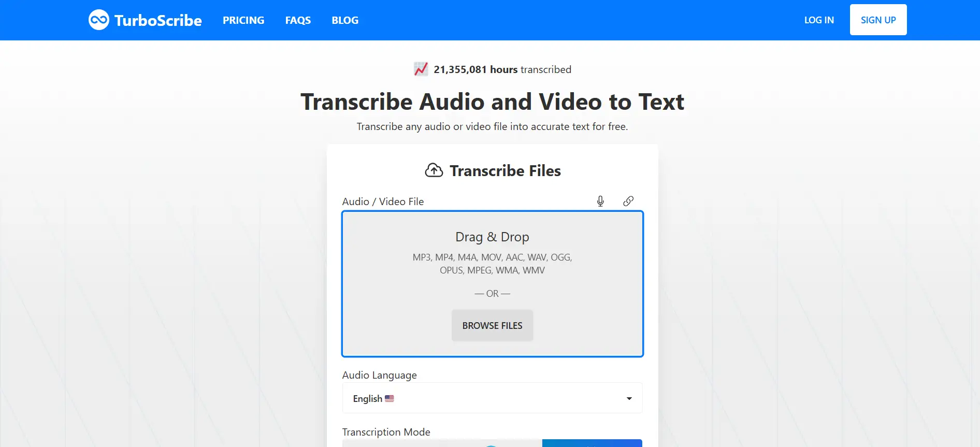Viewport: 980px width, 447px height.
Task: Click the microphone record audio icon
Action: pos(600,201)
